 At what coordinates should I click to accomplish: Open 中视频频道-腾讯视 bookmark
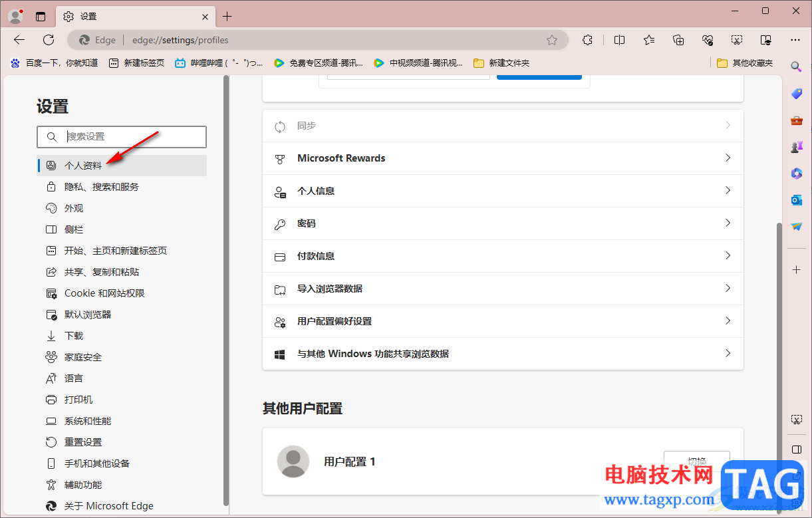[x=418, y=63]
